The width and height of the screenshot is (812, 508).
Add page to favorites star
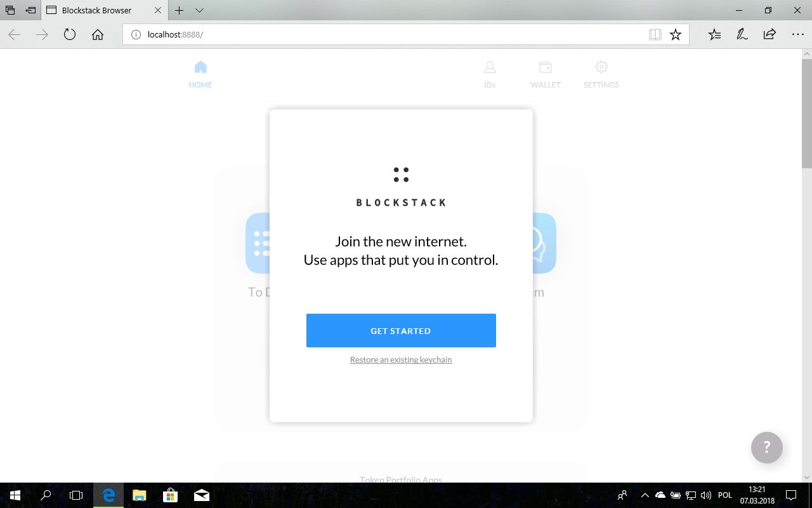tap(676, 35)
